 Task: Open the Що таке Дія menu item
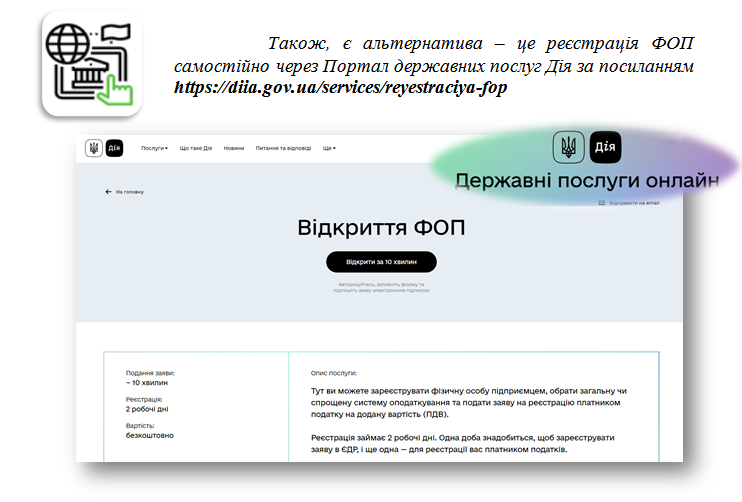[195, 148]
